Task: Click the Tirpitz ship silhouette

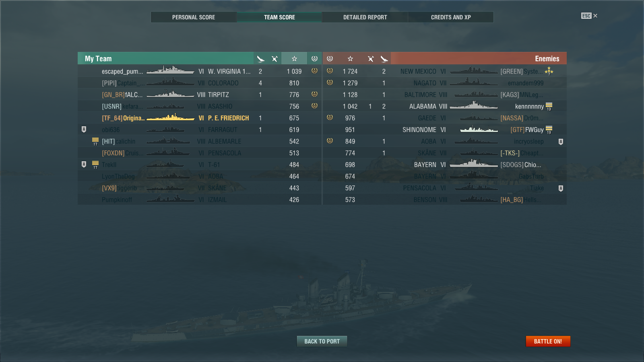Action: coord(170,95)
